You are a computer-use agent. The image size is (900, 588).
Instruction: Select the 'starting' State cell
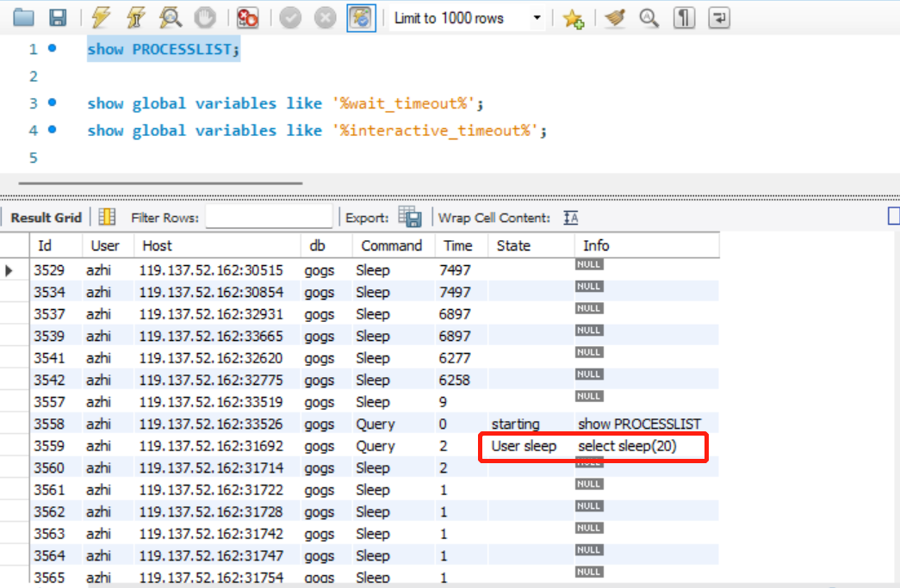(531, 424)
